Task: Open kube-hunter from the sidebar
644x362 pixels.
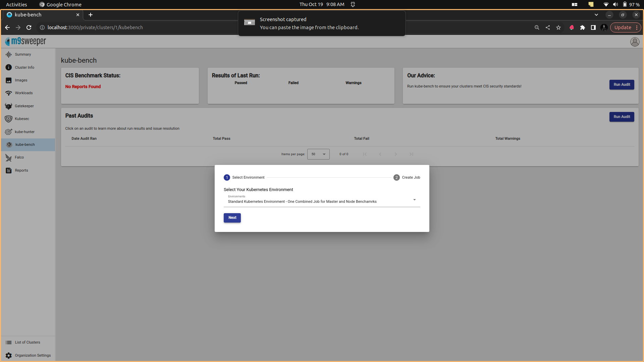Action: point(24,132)
